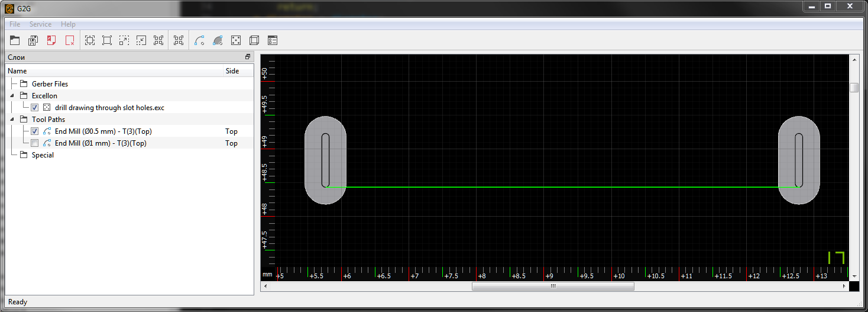The height and width of the screenshot is (312, 868).
Task: Uncheck the drill drawing through slot holes.exc checkbox
Action: pyautogui.click(x=35, y=108)
